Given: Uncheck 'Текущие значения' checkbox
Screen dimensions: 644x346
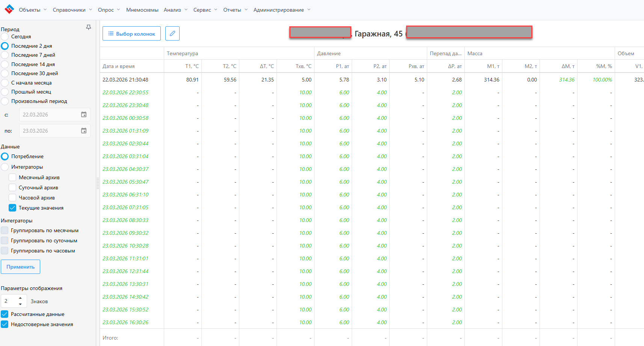Looking at the screenshot, I should tap(12, 208).
